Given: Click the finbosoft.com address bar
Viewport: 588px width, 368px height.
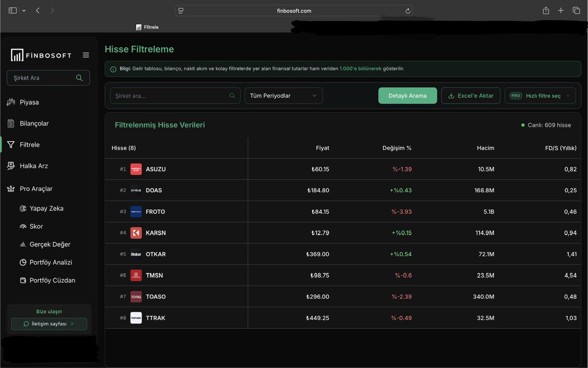Looking at the screenshot, I should pyautogui.click(x=294, y=11).
